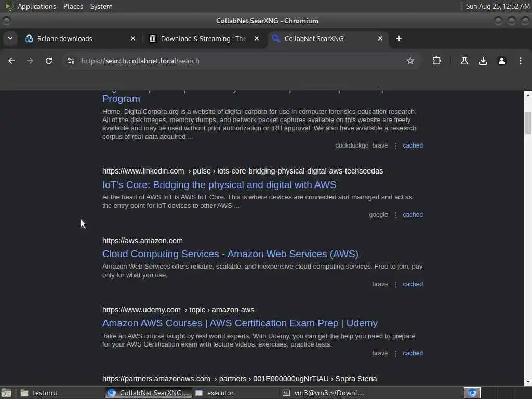Open the Chromium three-dot menu
The image size is (532, 399).
point(521,61)
